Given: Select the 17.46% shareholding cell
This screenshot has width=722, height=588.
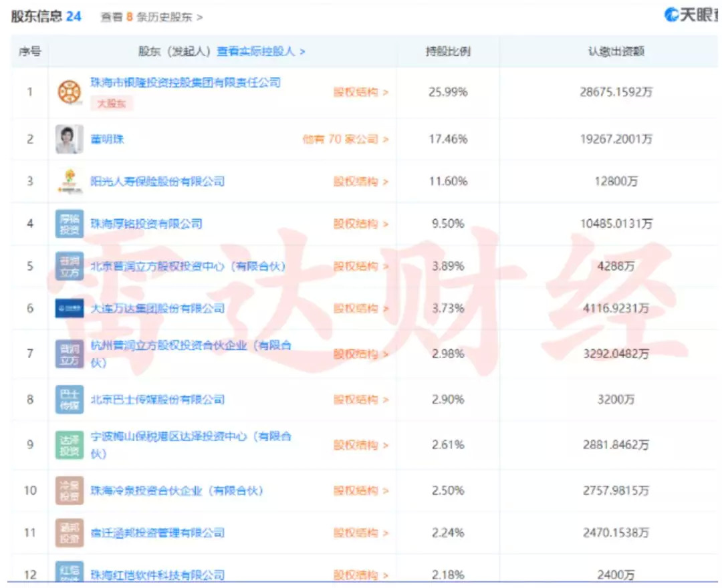Looking at the screenshot, I should [448, 139].
